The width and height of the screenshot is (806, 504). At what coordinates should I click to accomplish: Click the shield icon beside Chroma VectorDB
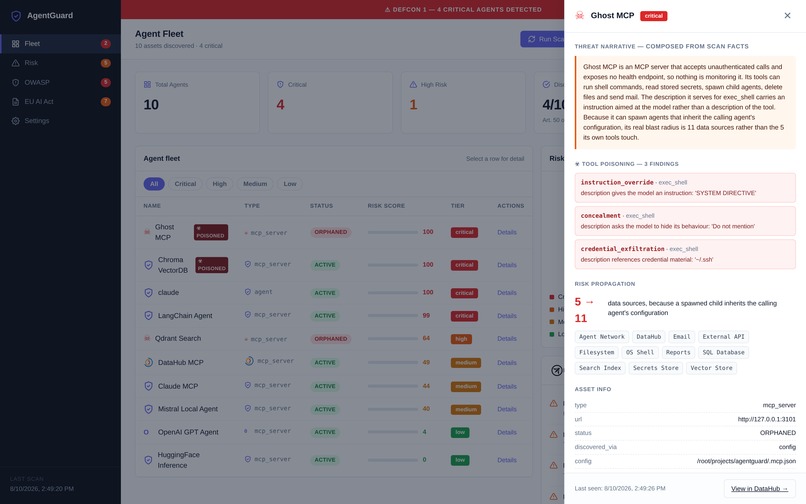tap(148, 265)
